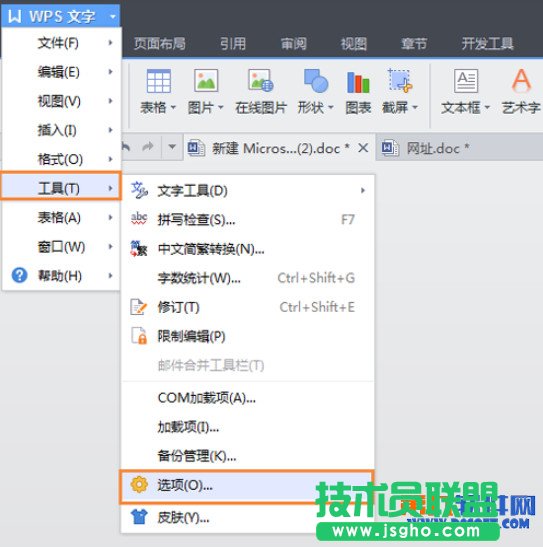Image resolution: width=543 pixels, height=547 pixels.
Task: Choose 选项(O)... entry
Action: [247, 487]
